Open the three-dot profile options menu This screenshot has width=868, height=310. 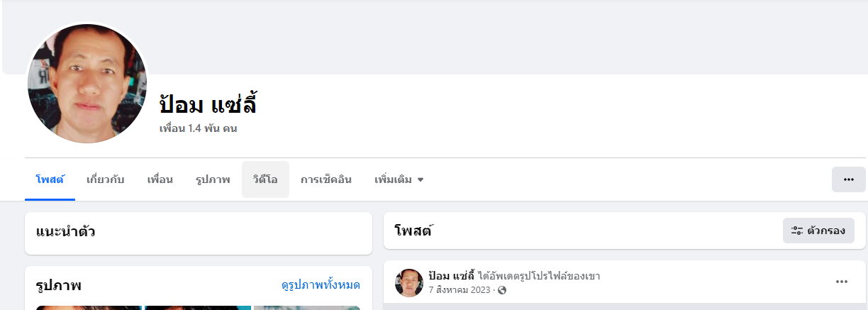pyautogui.click(x=848, y=179)
